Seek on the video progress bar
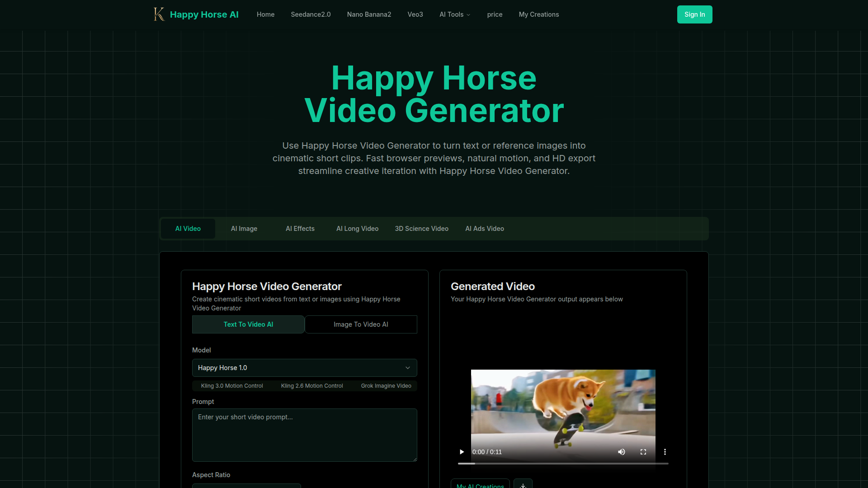868x488 pixels. tap(563, 464)
